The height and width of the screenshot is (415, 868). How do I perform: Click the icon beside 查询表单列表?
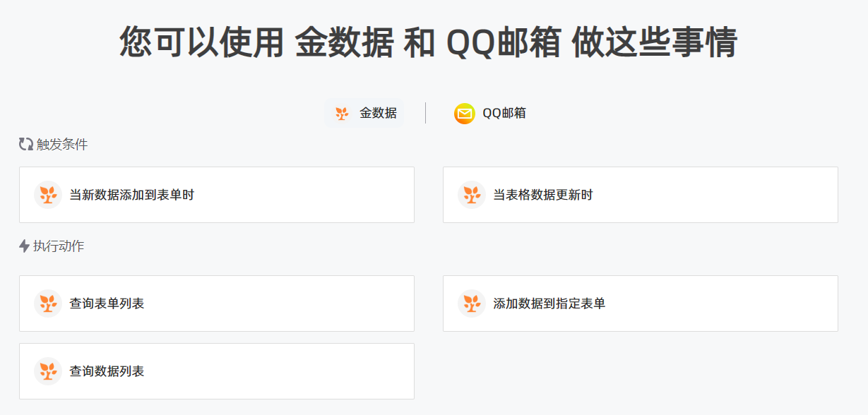click(48, 303)
